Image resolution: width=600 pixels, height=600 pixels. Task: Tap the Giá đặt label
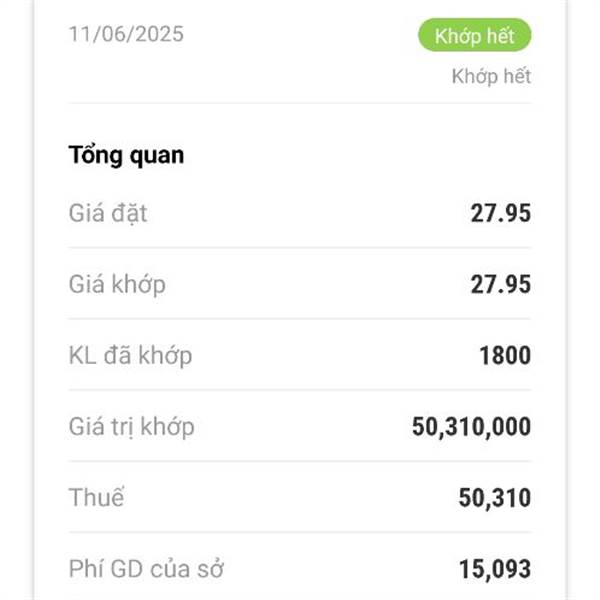click(x=108, y=213)
